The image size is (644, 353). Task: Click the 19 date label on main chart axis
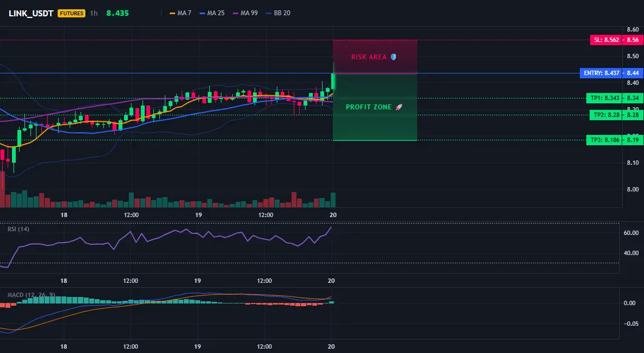coord(199,215)
